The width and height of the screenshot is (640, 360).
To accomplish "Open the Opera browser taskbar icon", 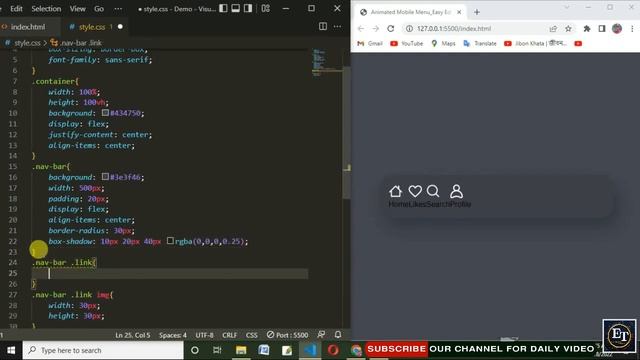I will coord(333,350).
